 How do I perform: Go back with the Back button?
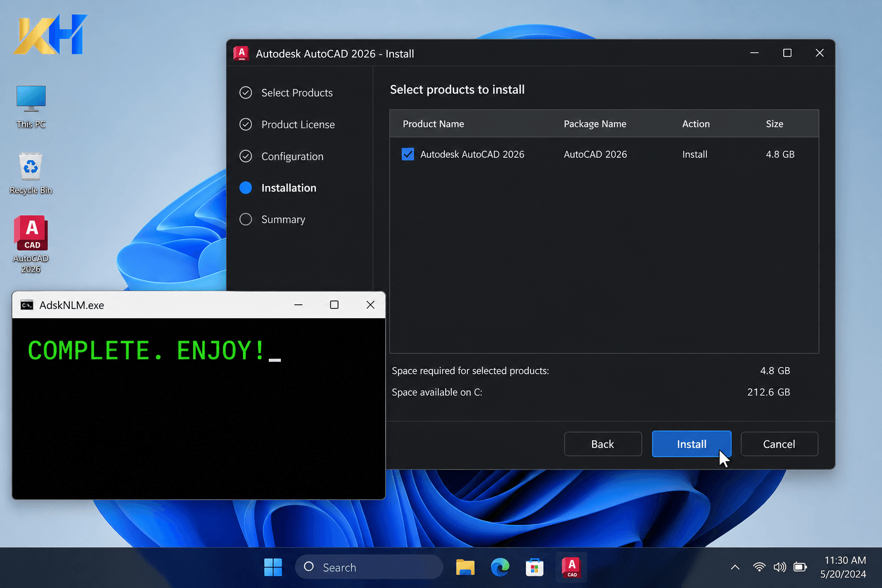(603, 444)
